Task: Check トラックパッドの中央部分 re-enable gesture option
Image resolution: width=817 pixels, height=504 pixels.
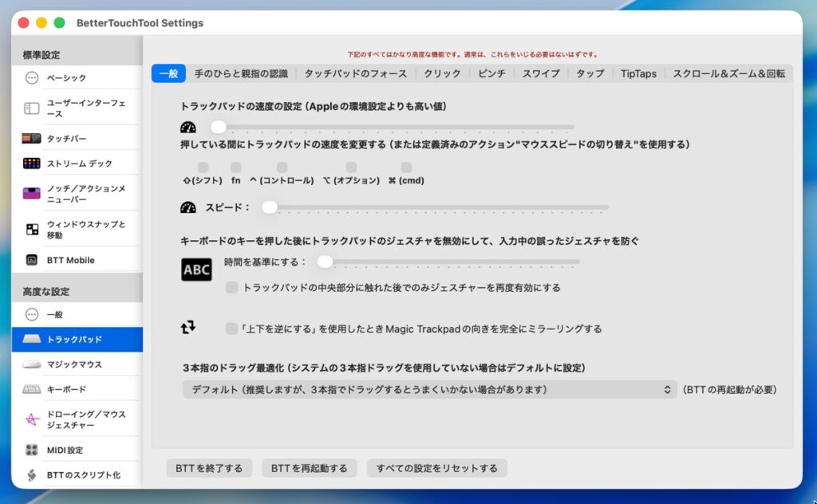Action: coord(231,287)
